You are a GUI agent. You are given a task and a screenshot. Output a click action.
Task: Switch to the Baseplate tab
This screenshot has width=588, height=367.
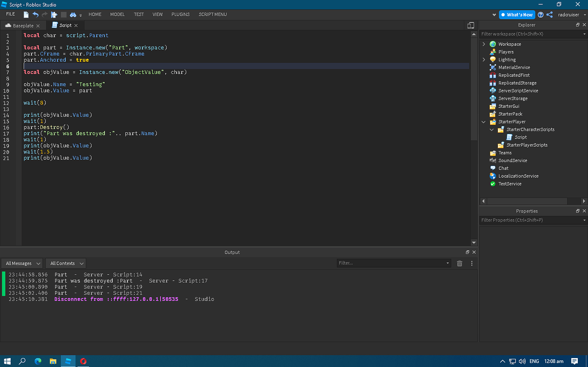23,25
